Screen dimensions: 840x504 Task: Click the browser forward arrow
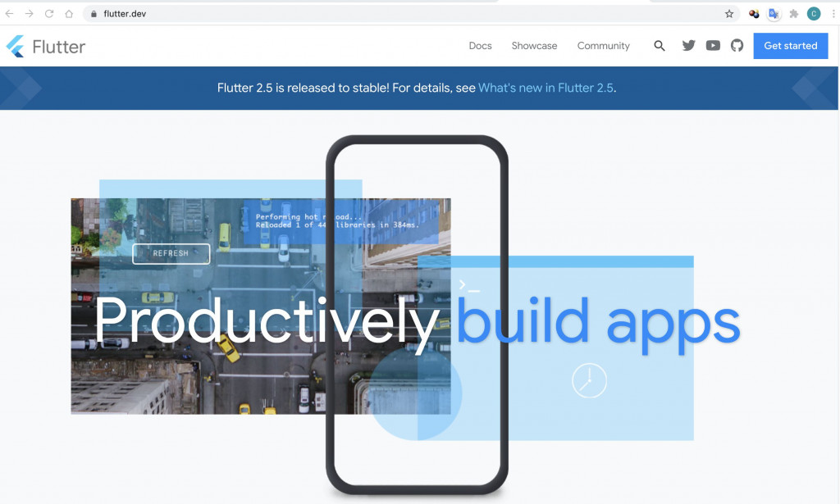point(29,14)
